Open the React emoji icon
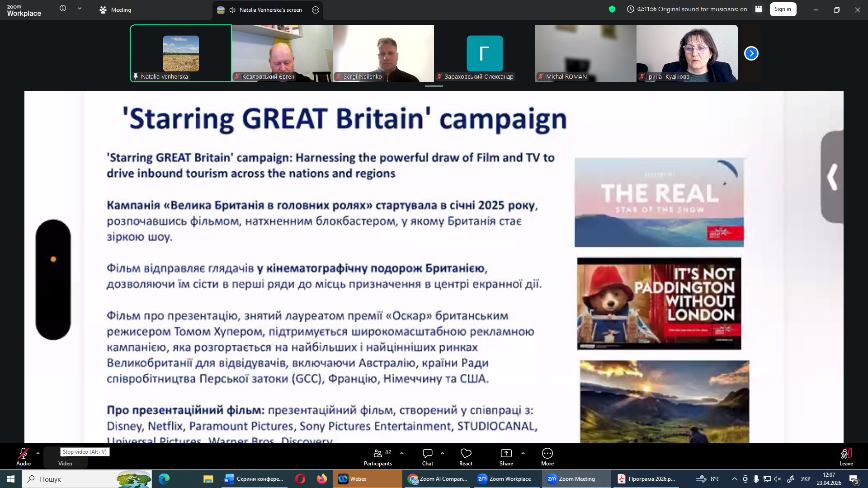This screenshot has width=868, height=488. (466, 454)
